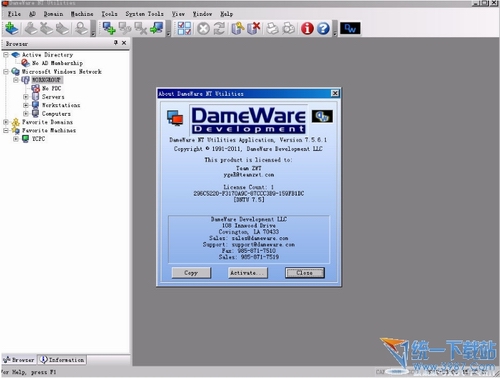Expand the Computers node
This screenshot has width=500, height=378.
coord(26,114)
